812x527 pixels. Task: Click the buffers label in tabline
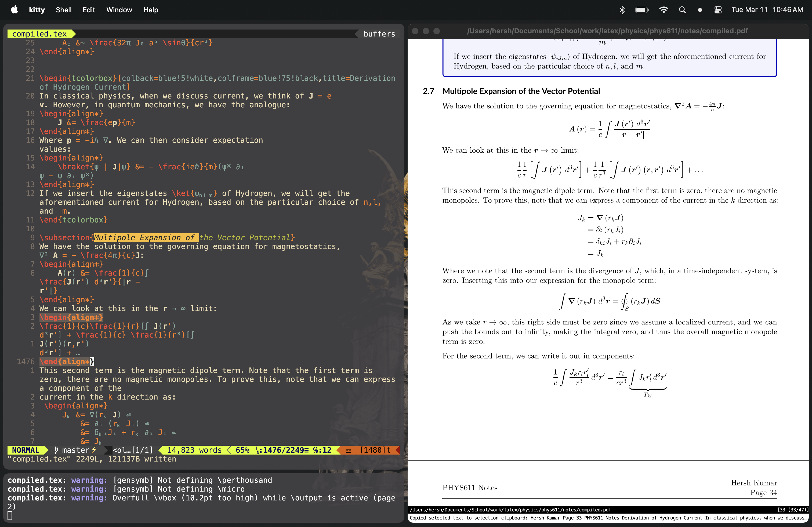tap(379, 34)
